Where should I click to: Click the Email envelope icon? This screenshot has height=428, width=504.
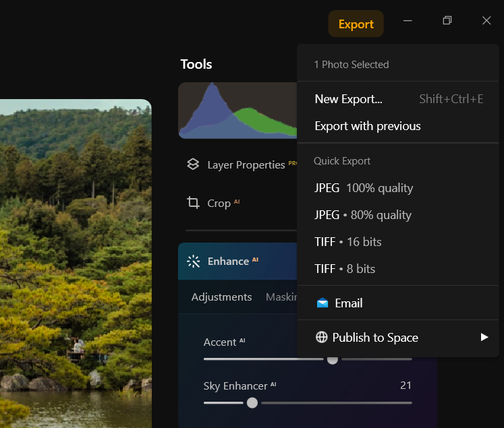coord(323,303)
